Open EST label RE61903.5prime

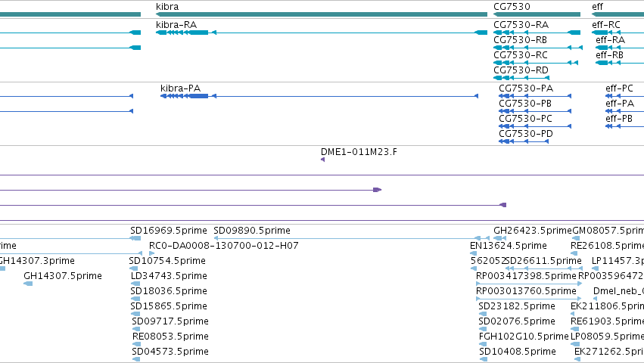607,321
